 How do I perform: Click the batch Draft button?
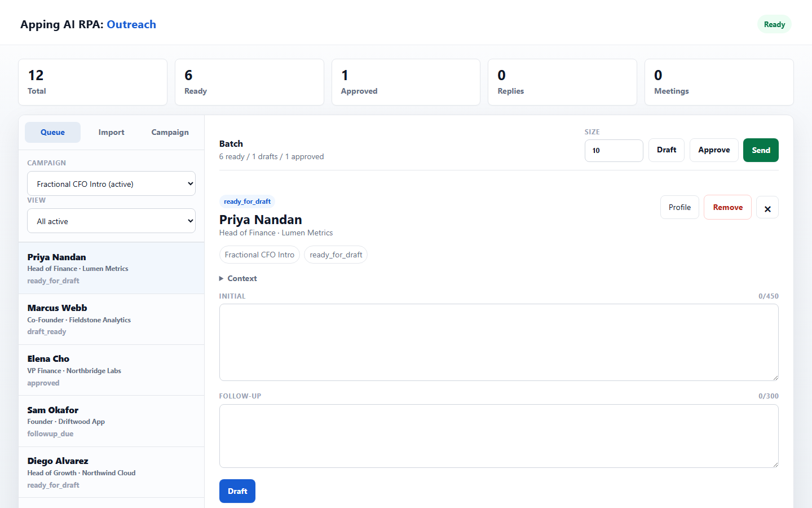click(x=667, y=150)
